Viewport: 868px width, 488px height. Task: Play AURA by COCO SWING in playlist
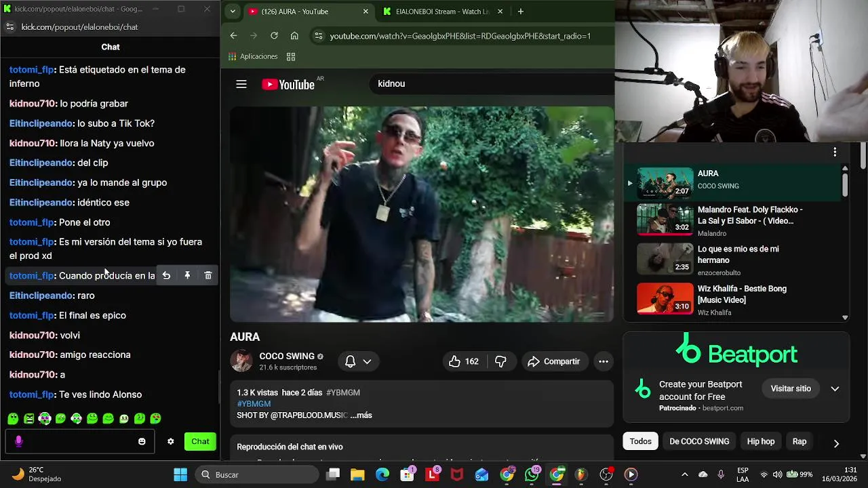tap(732, 182)
